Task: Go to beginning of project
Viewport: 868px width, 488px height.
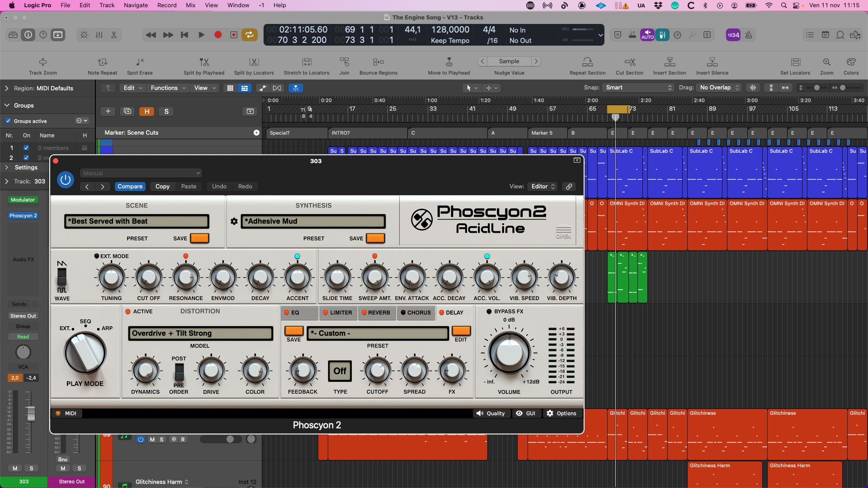Action: coord(184,35)
